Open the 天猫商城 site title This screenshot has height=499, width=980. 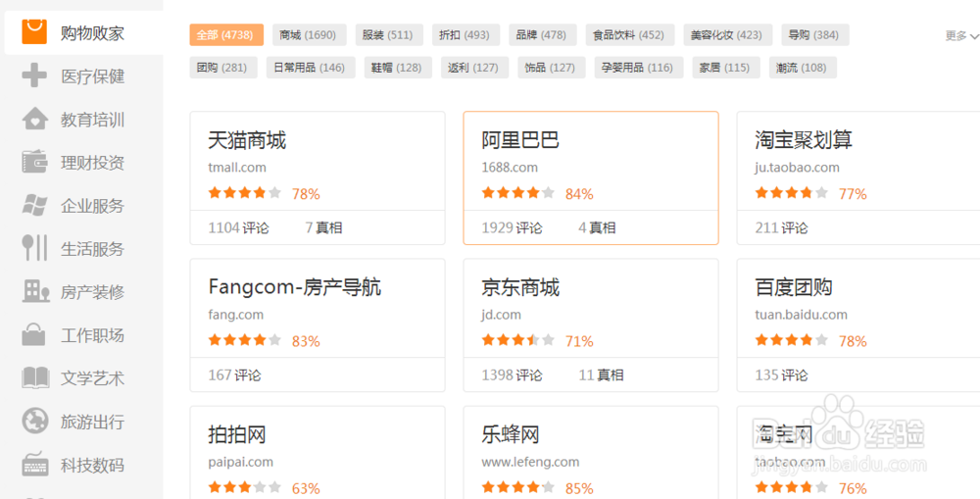coord(247,140)
